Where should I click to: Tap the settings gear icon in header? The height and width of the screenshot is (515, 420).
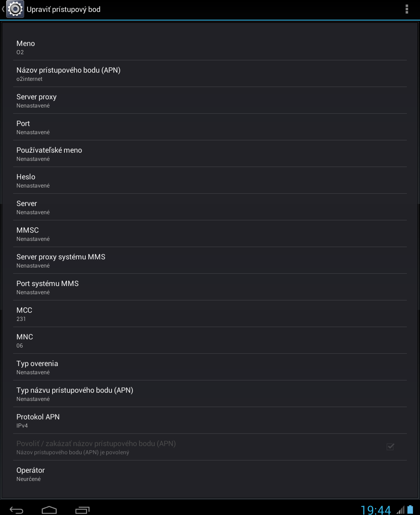(x=15, y=9)
